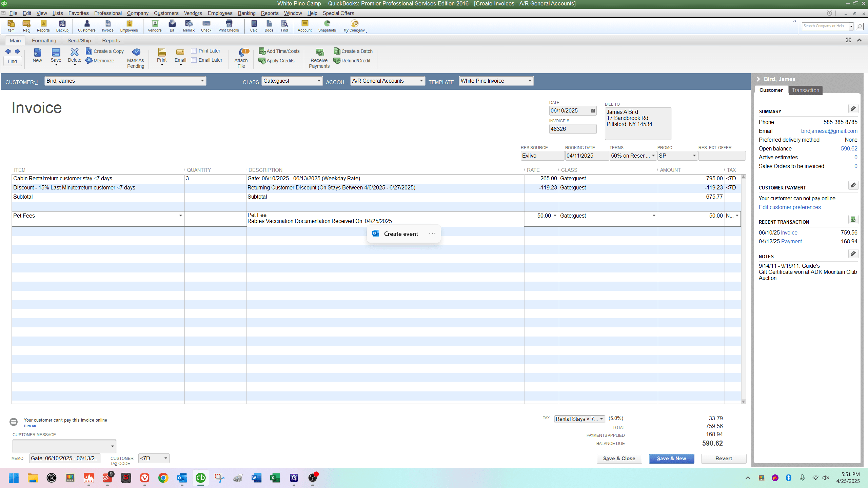The width and height of the screenshot is (868, 488).
Task: Open the Vendors center icon
Action: click(155, 26)
